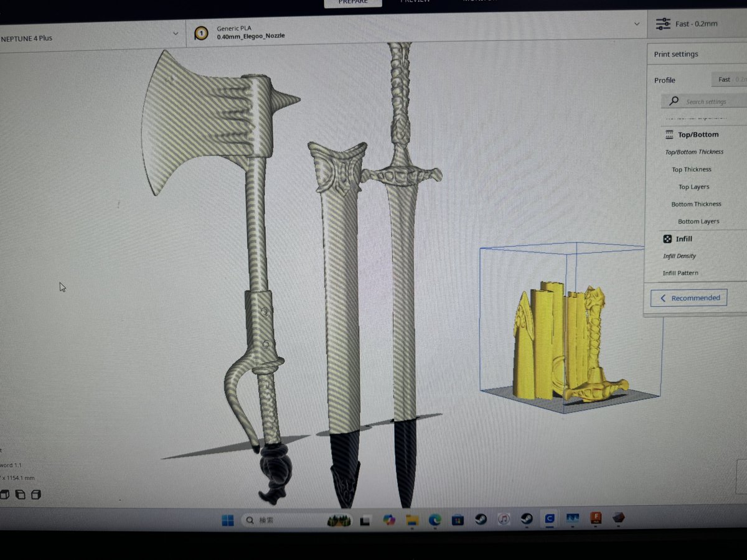
Task: Click the Search settings field
Action: click(x=704, y=101)
